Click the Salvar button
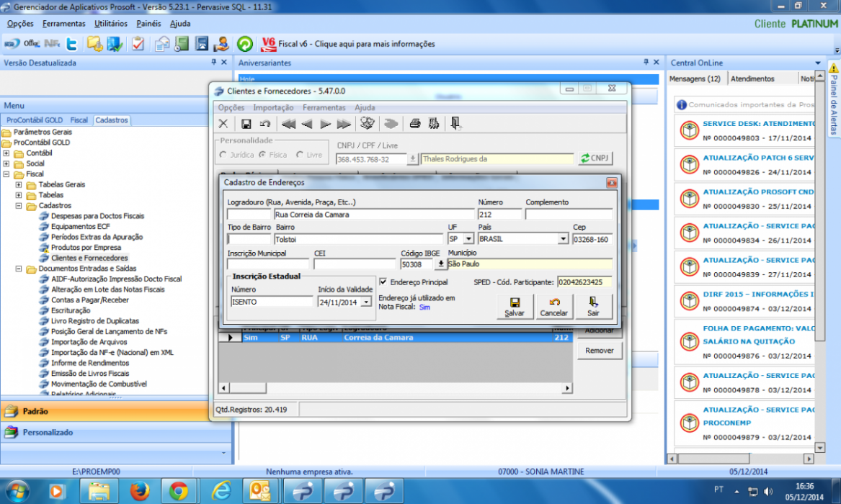Image resolution: width=841 pixels, height=504 pixels. [x=515, y=307]
